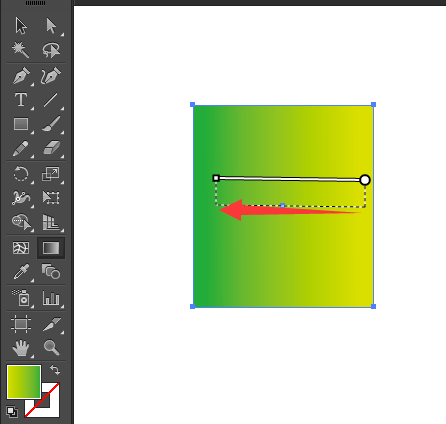The width and height of the screenshot is (446, 424).
Task: Reset to default fill and stroke
Action: [12, 412]
